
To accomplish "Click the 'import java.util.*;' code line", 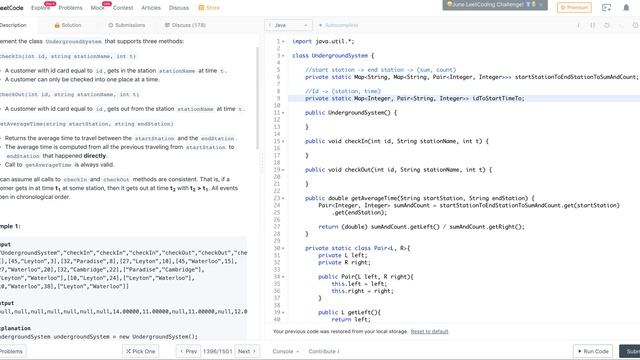I will (323, 42).
